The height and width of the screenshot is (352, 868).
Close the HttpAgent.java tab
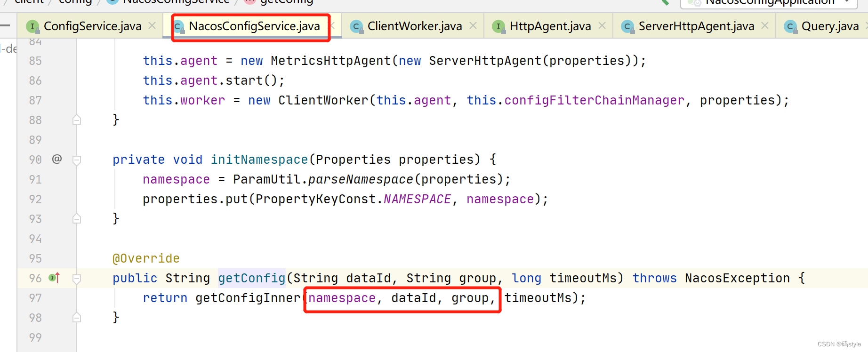tap(602, 26)
